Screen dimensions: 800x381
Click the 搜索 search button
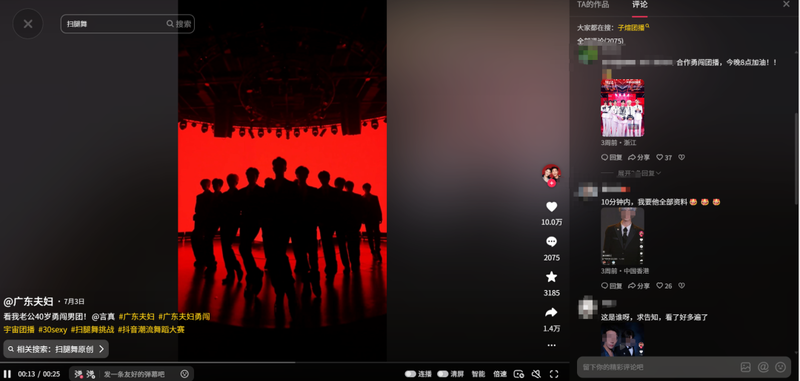point(179,24)
